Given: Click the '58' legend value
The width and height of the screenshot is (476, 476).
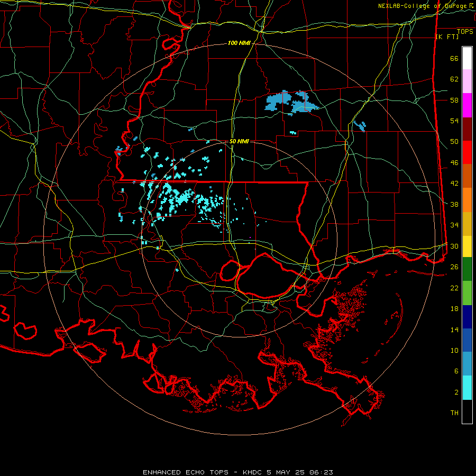Looking at the screenshot, I should point(454,100).
